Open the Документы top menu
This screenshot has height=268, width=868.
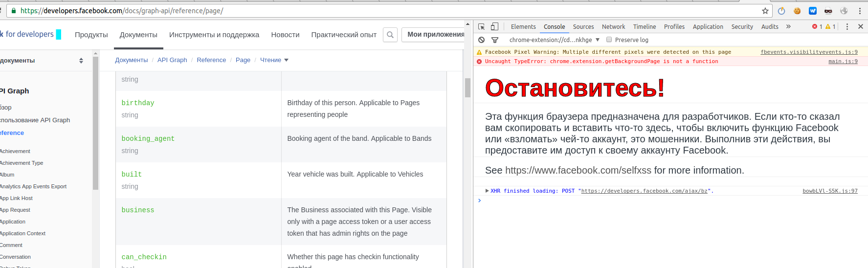tap(138, 35)
